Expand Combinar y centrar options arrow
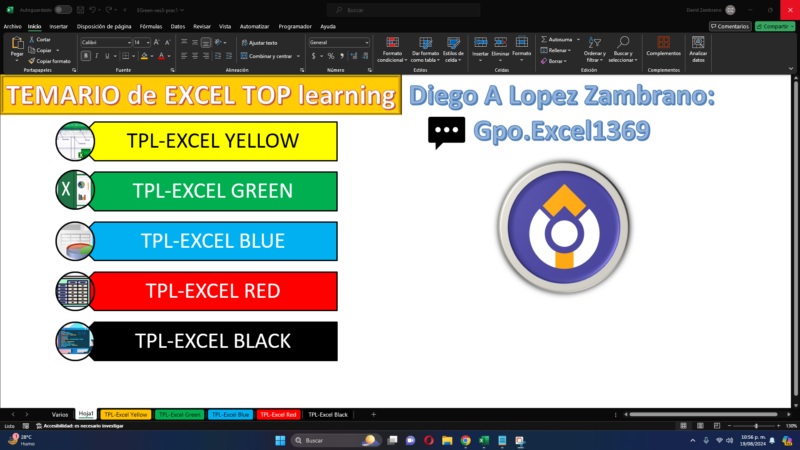 (298, 56)
